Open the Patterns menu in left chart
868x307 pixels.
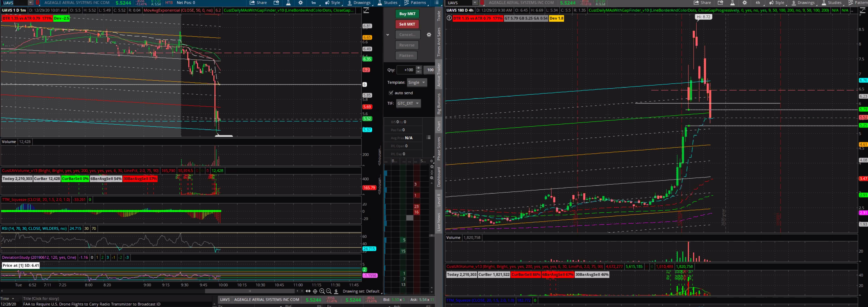coord(415,3)
